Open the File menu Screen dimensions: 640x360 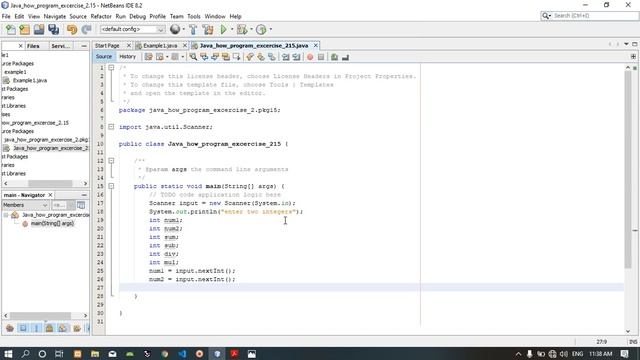(6, 16)
